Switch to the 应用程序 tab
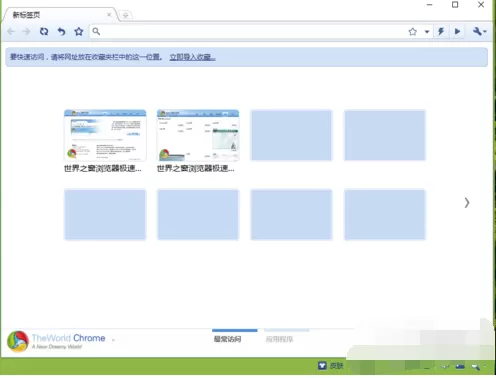This screenshot has width=496, height=378. [x=279, y=339]
